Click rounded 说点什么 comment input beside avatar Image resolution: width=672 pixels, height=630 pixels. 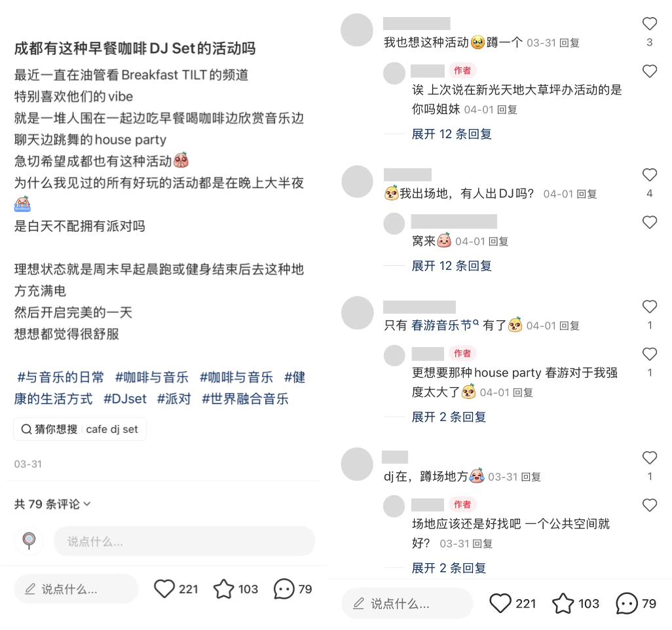pos(184,542)
